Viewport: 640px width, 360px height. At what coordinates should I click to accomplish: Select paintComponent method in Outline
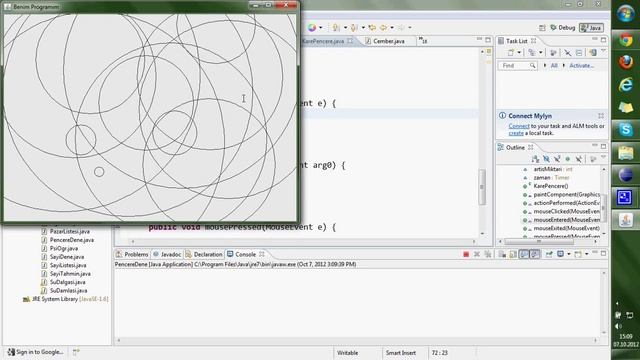coord(562,195)
